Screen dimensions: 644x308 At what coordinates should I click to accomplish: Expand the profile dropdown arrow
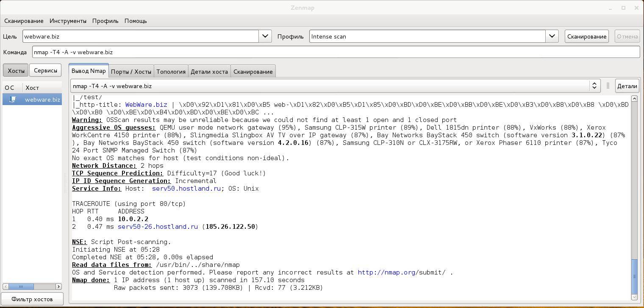[x=552, y=36]
